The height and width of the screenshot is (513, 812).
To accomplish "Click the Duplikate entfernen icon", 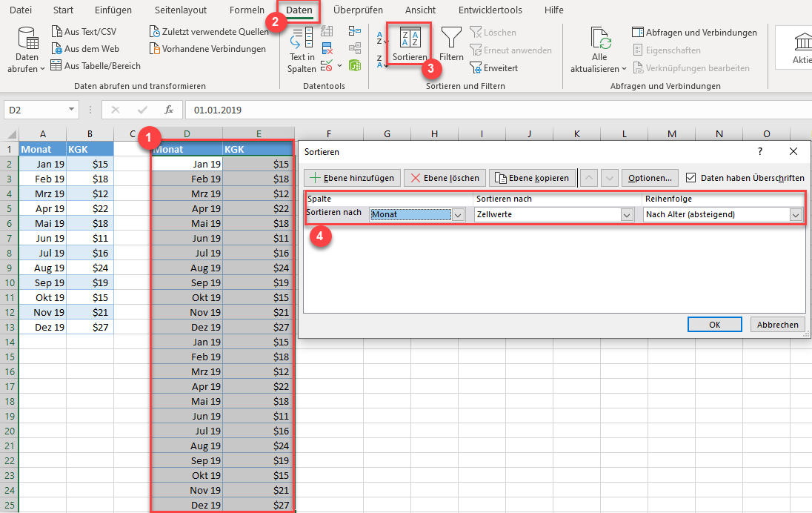I will coord(327,49).
